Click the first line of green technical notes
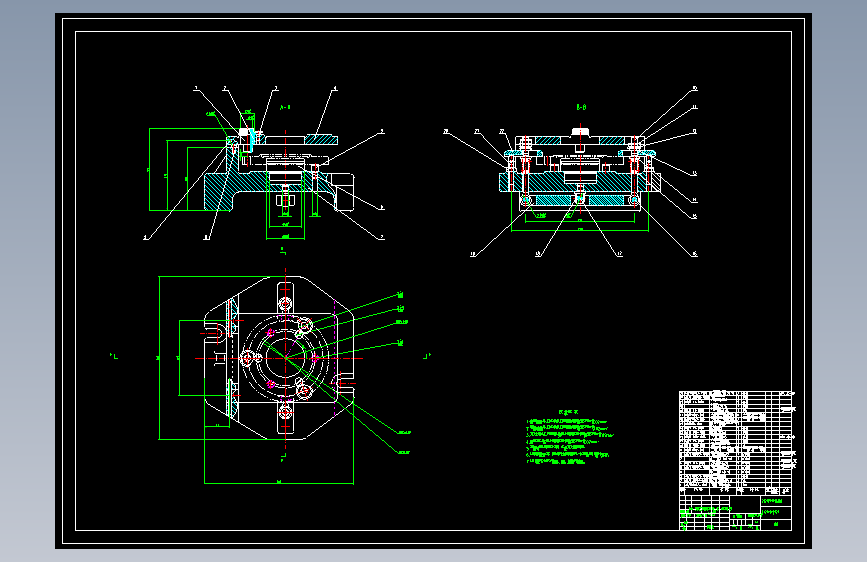867x562 pixels. tap(567, 421)
